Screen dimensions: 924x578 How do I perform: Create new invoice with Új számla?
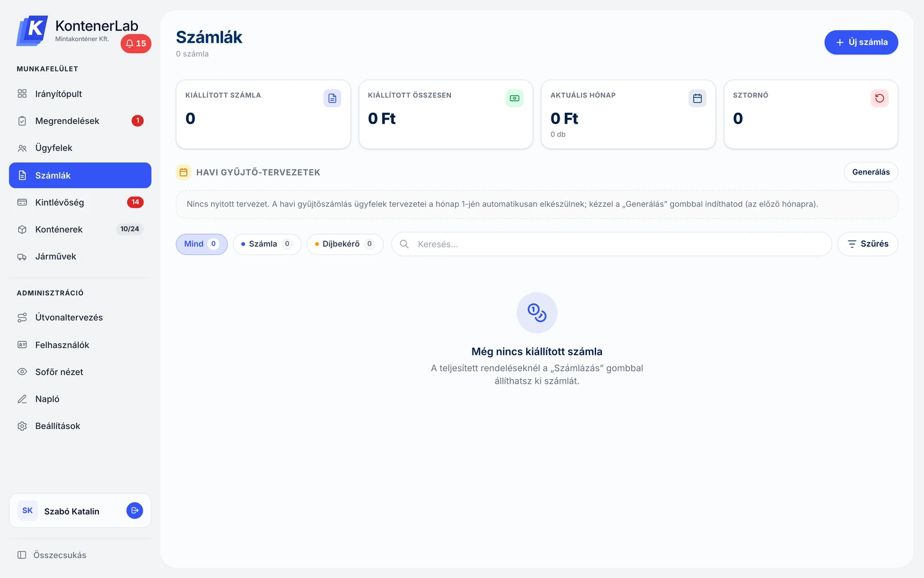tap(861, 42)
